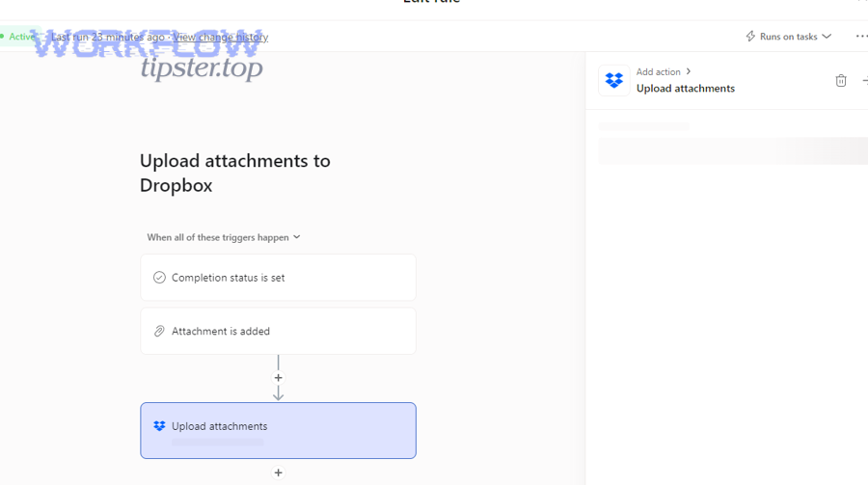
Task: Add a step between triggers and action
Action: coord(279,378)
